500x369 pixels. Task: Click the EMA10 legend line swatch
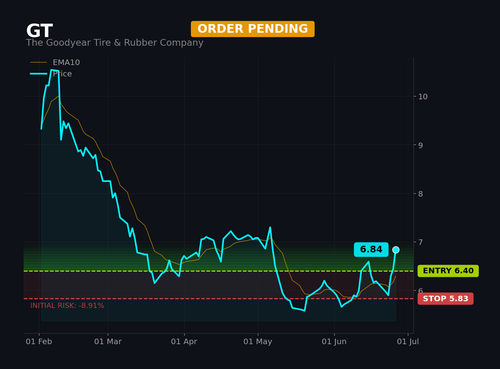(x=39, y=62)
